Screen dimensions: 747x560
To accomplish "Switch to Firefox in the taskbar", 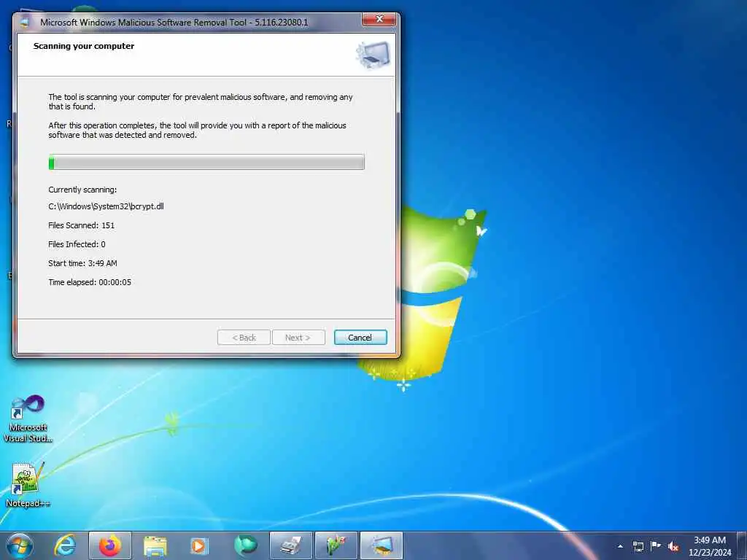I will (110, 545).
